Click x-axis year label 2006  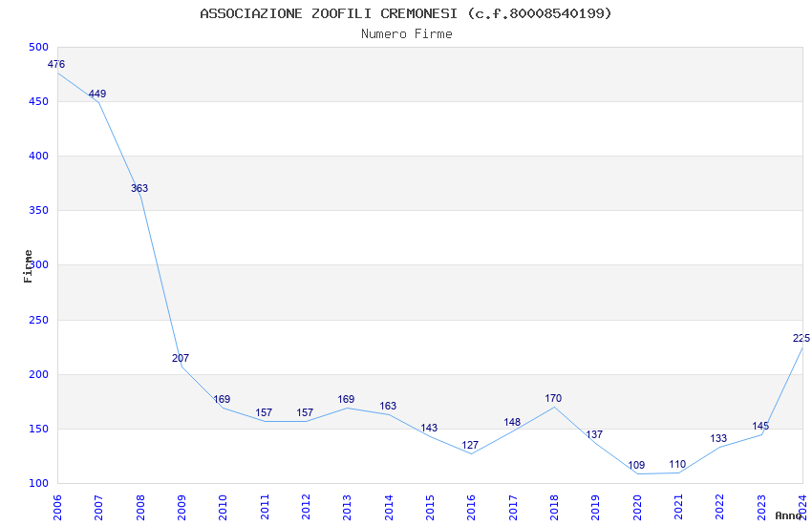[57, 508]
